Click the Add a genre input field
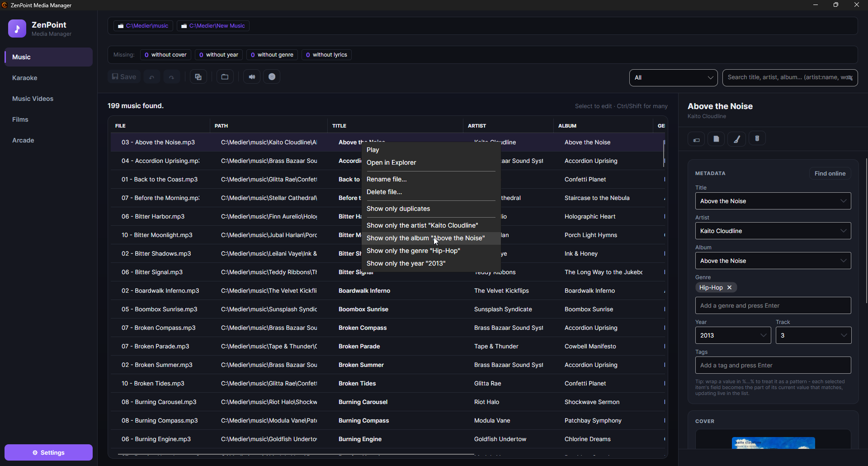This screenshot has height=466, width=868. click(773, 306)
